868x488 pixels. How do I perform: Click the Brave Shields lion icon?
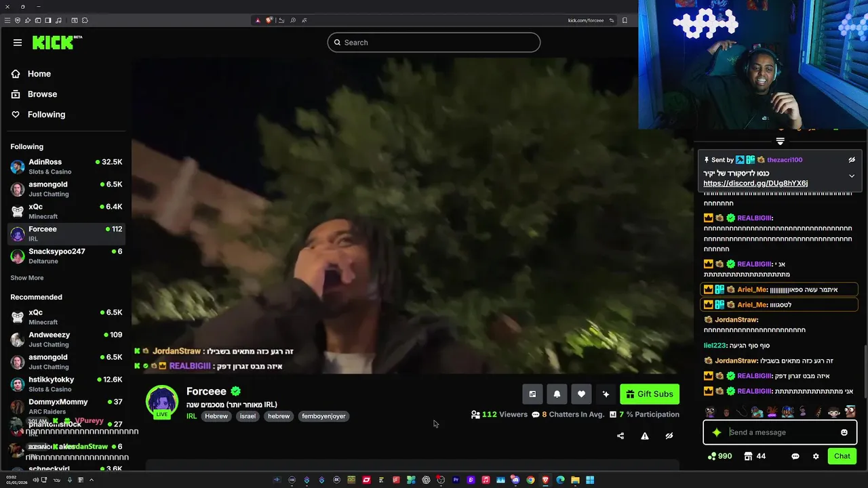coord(269,20)
